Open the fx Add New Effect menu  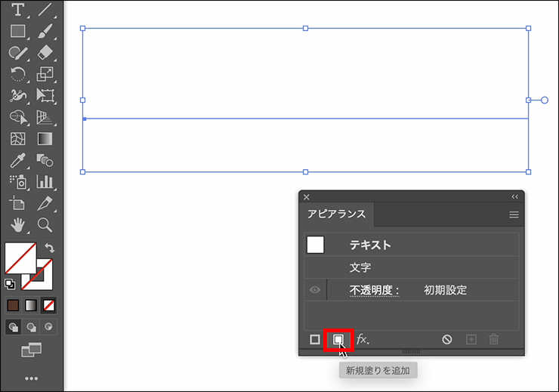[363, 340]
